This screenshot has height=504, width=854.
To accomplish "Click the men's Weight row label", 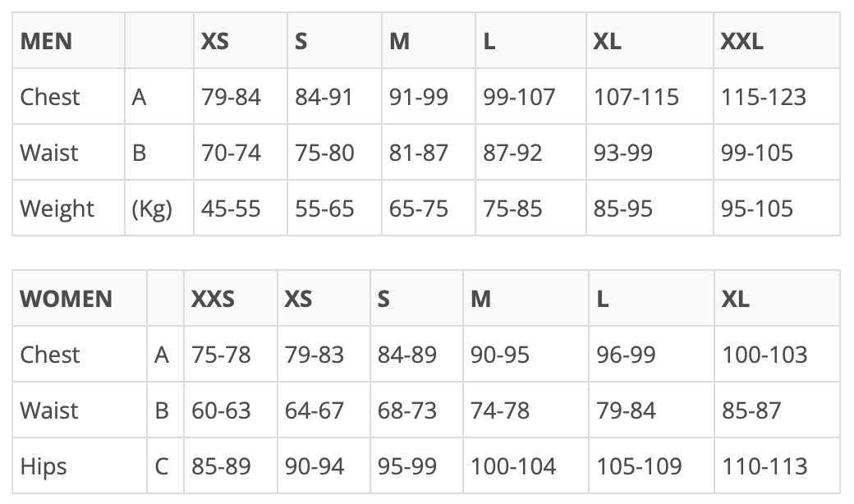I will tap(57, 208).
